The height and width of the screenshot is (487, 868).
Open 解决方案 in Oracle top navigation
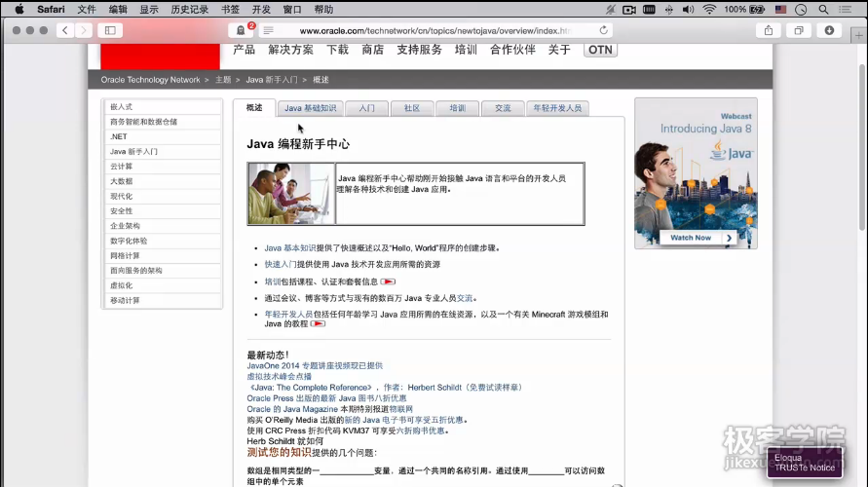click(290, 50)
